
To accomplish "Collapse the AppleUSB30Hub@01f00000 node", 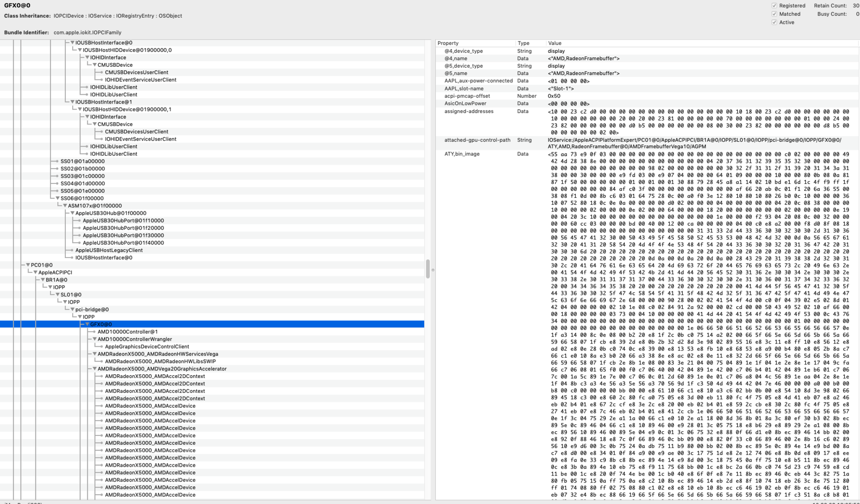I will [x=72, y=213].
